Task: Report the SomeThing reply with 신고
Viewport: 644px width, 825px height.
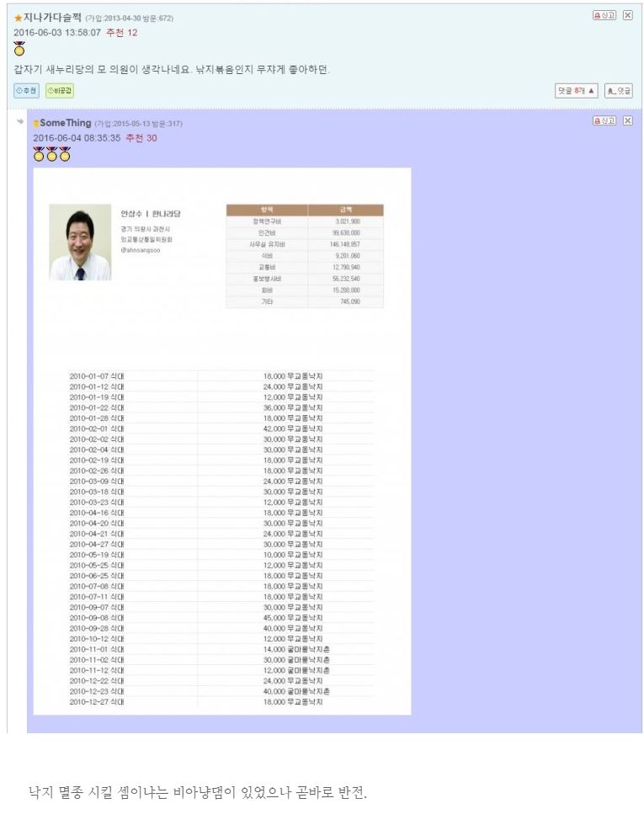Action: tap(604, 121)
